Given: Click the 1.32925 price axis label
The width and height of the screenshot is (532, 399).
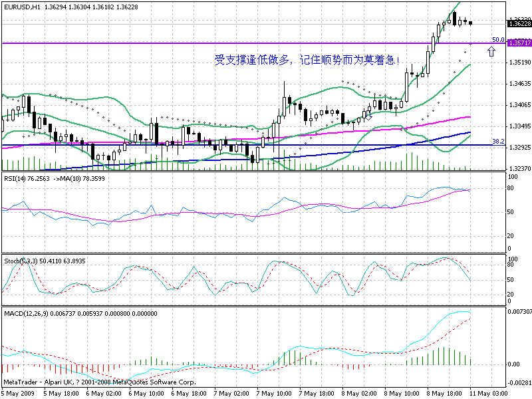Looking at the screenshot, I should (x=520, y=147).
